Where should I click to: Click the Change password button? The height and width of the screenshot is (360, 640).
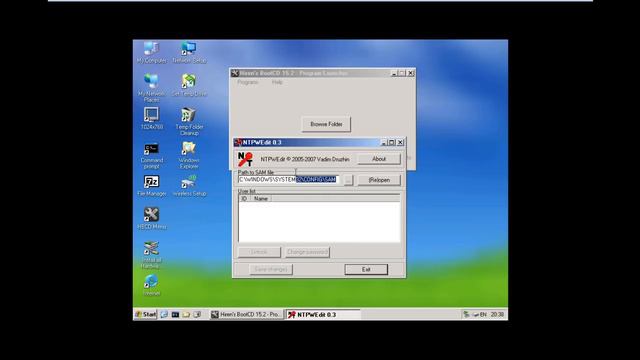pos(307,252)
